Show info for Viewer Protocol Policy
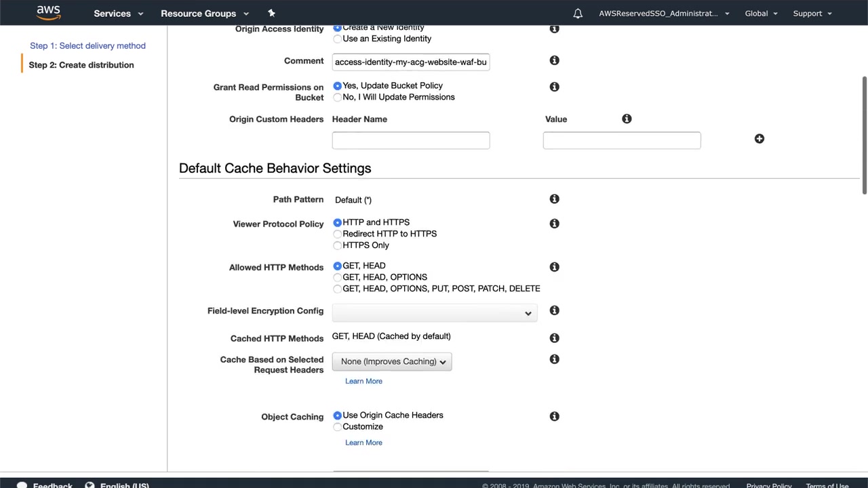The height and width of the screenshot is (488, 868). pyautogui.click(x=554, y=224)
